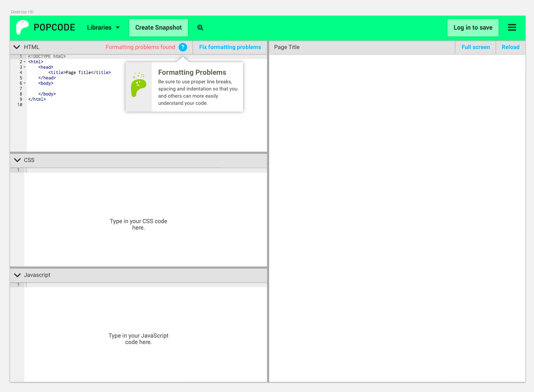The height and width of the screenshot is (392, 534).
Task: Select the Page Title preview tab
Action: tap(286, 47)
